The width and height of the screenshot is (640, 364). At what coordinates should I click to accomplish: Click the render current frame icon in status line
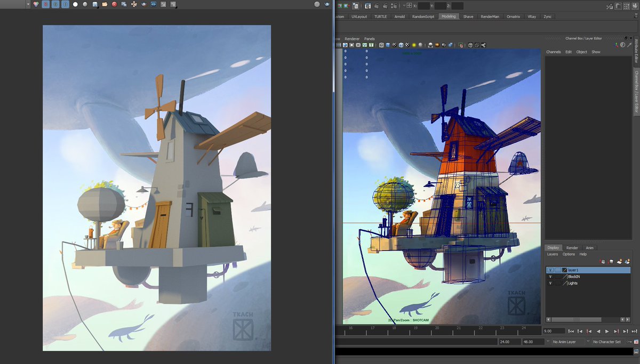pyautogui.click(x=376, y=6)
